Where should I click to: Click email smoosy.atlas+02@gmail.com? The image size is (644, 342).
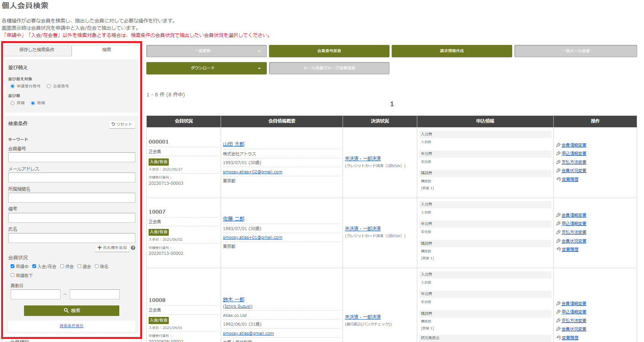click(253, 172)
